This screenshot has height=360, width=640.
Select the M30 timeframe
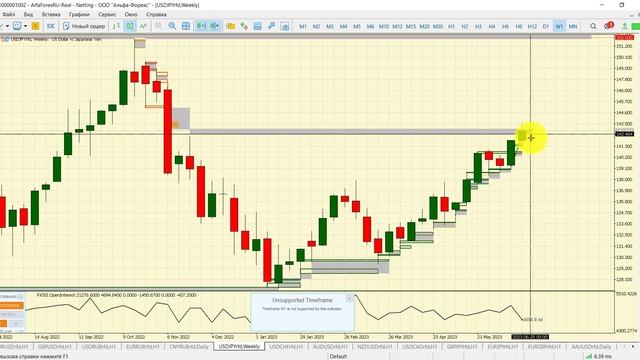pyautogui.click(x=438, y=26)
